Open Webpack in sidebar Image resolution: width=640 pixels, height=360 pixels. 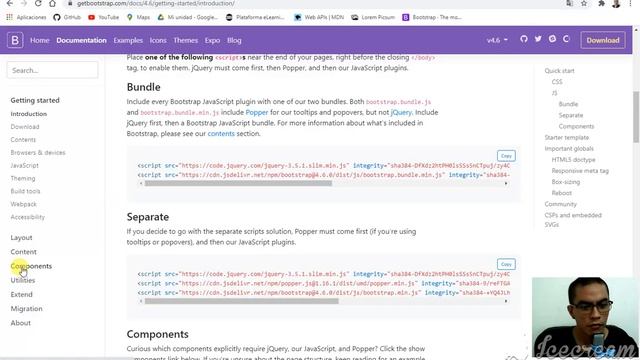24,204
